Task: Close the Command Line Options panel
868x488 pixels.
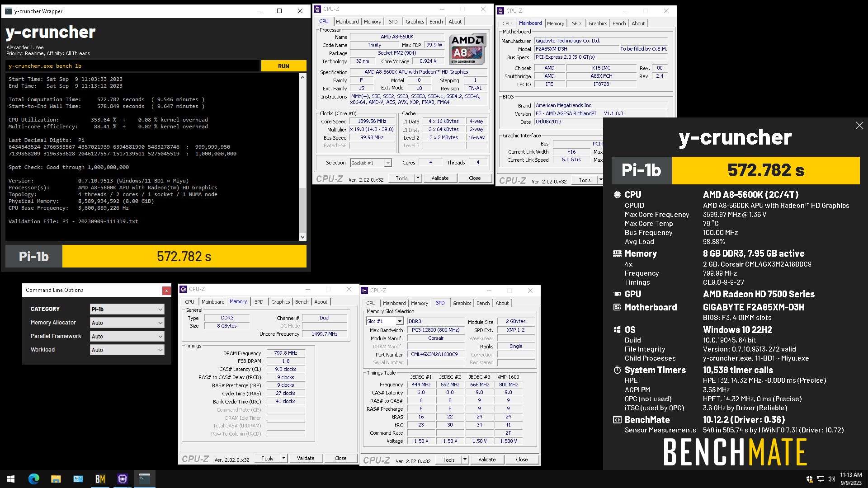Action: pos(166,291)
